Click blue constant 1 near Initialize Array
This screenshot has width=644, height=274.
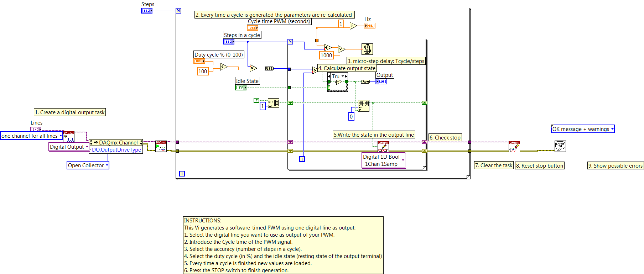pyautogui.click(x=263, y=106)
